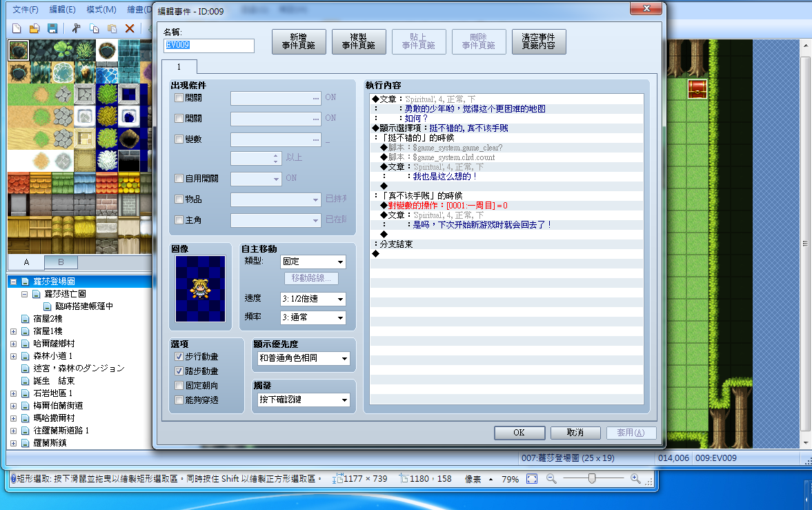
Task: Click the fit-to-screen icon beside 79%
Action: point(532,479)
